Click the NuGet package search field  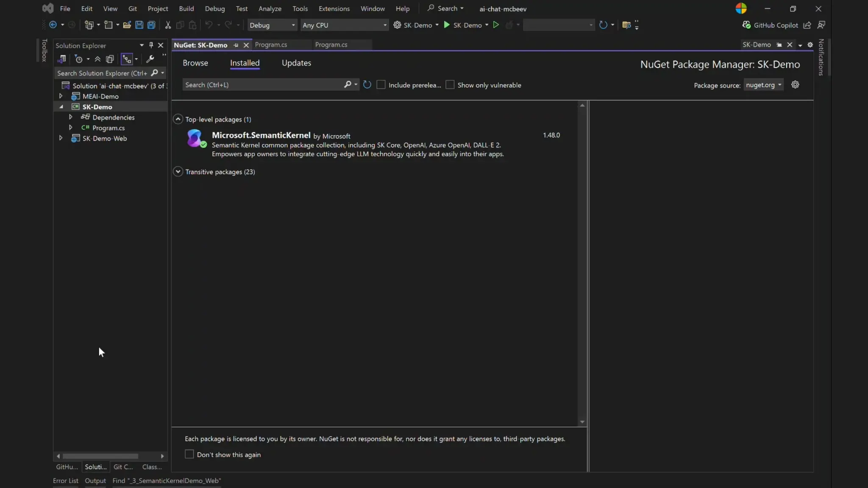[263, 85]
